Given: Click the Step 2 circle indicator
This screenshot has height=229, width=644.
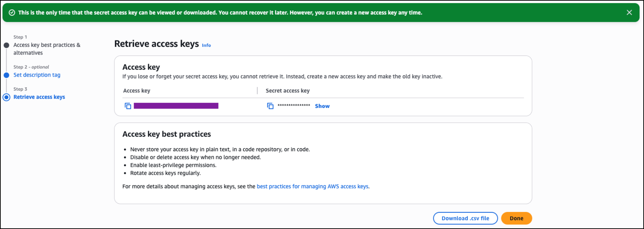Looking at the screenshot, I should pyautogui.click(x=6, y=75).
